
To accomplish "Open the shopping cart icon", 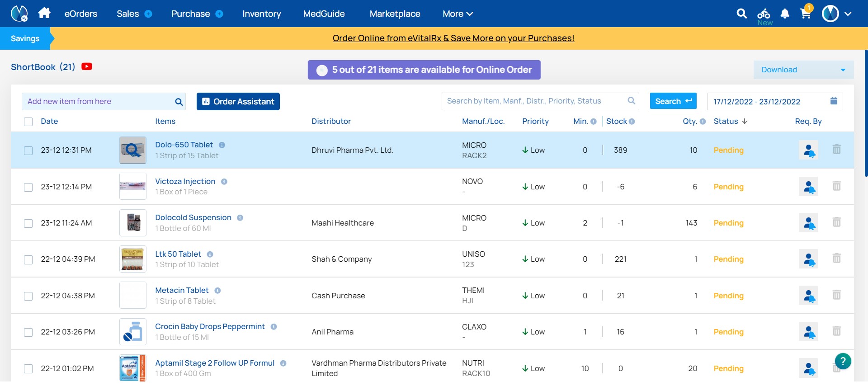I will [x=806, y=13].
